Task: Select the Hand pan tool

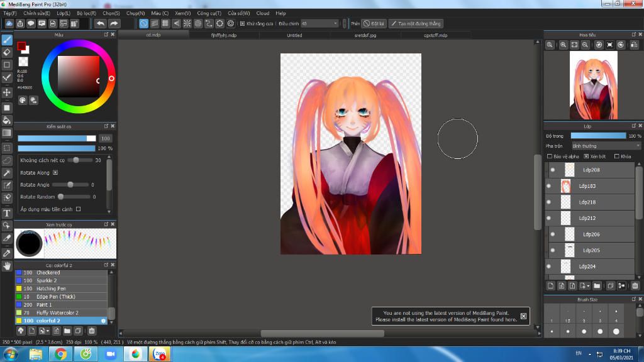Action: click(x=7, y=266)
